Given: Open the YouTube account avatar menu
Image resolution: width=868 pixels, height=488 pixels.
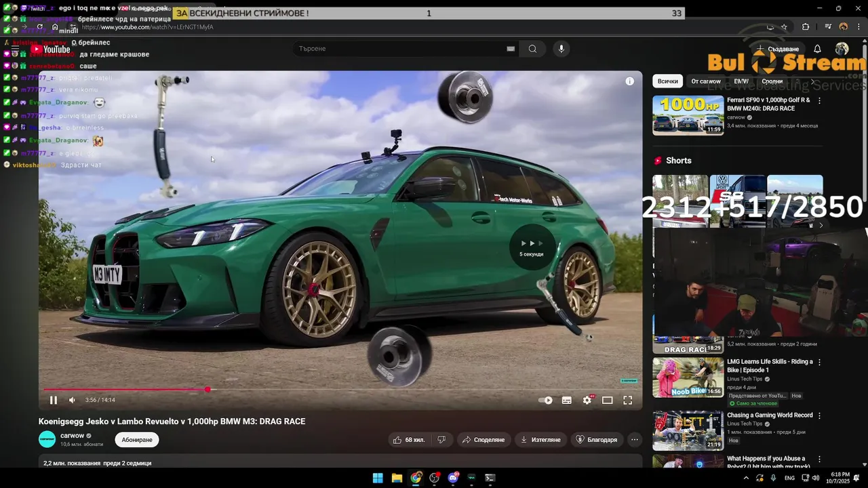Looking at the screenshot, I should (x=842, y=49).
